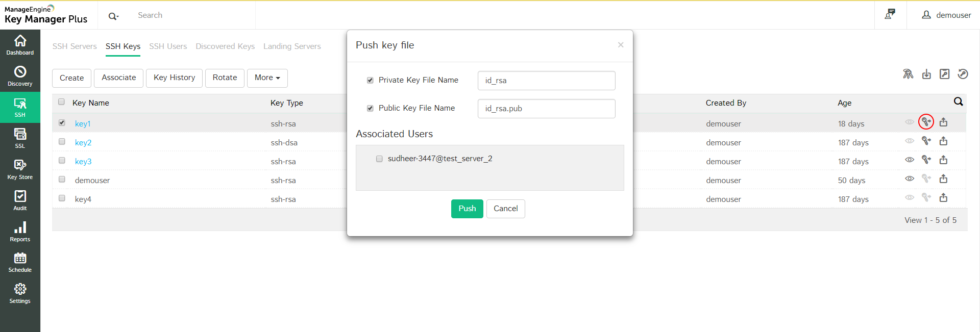
Task: Click the table search magnifier icon
Action: [958, 101]
